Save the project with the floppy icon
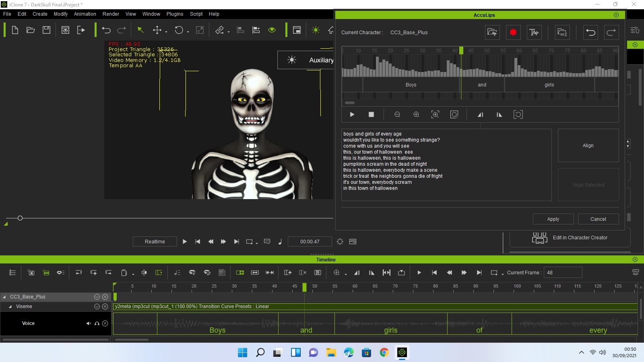 [x=47, y=30]
